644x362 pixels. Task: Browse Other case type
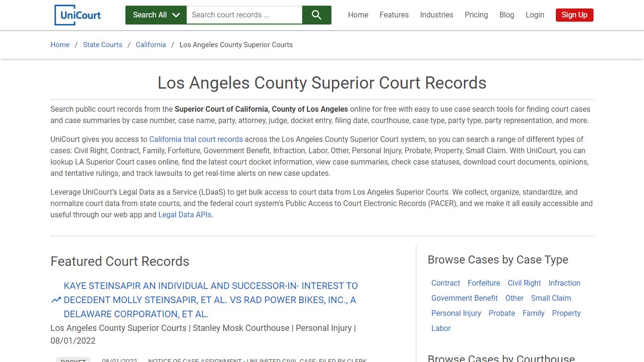pyautogui.click(x=514, y=298)
